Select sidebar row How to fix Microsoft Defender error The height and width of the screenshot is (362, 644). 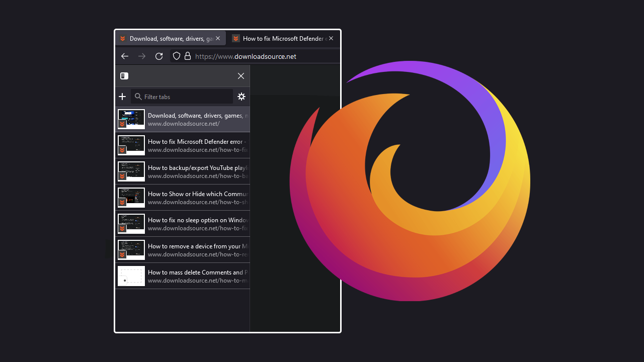click(183, 145)
